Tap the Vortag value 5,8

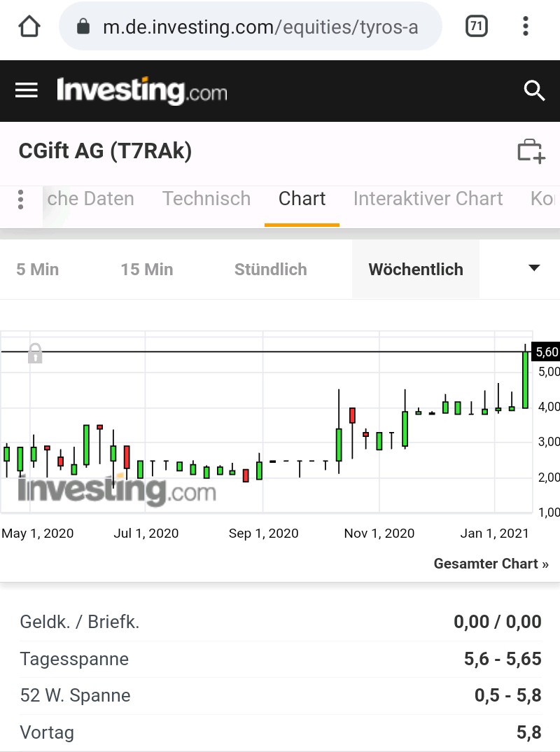tap(528, 732)
